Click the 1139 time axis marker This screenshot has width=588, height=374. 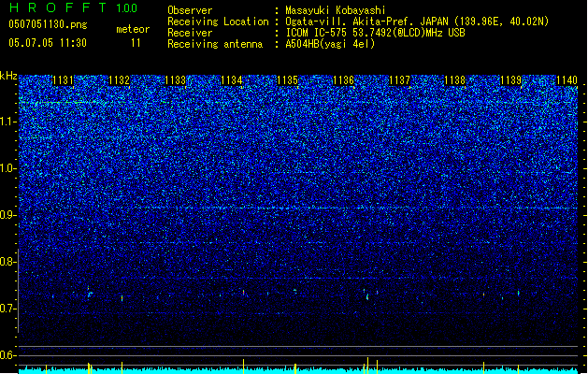point(511,80)
